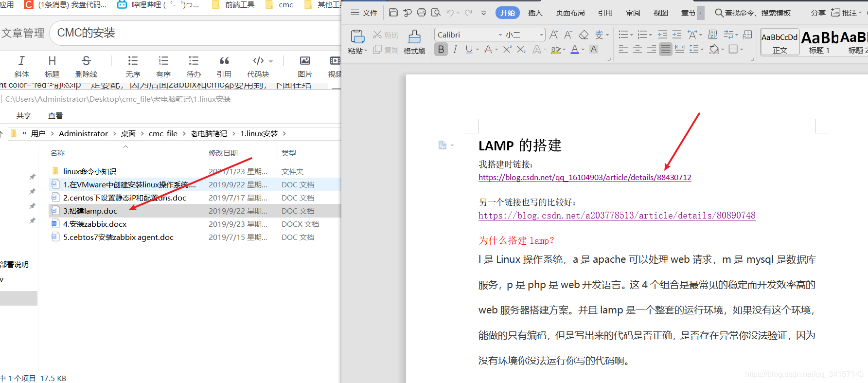The image size is (868, 383).
Task: Click the Subscript X₂ icon
Action: [x=521, y=49]
